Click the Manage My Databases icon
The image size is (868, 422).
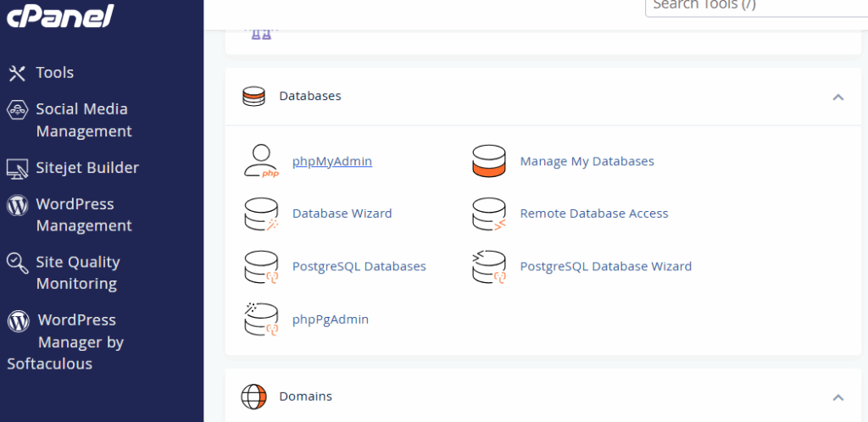[489, 161]
